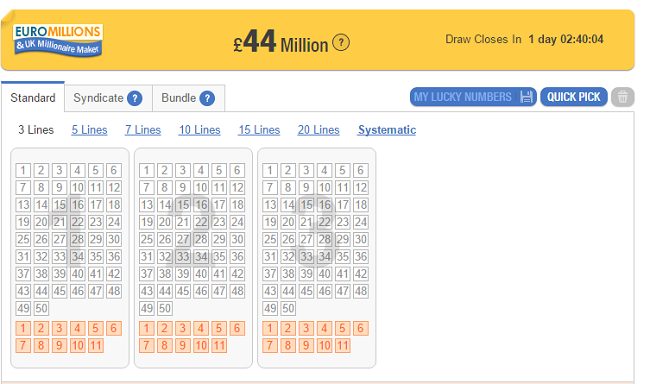Screen dimensions: 650x384
Task: Choose the 10 Lines option
Action: point(199,130)
